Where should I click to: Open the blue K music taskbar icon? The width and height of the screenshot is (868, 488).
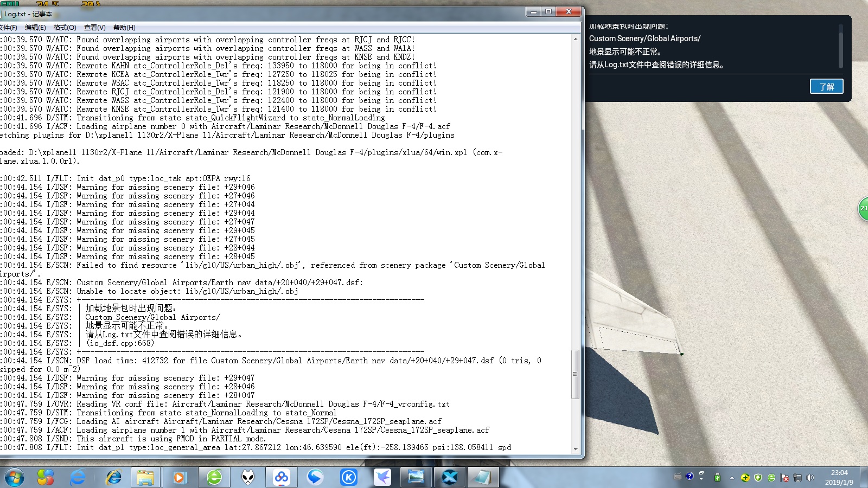349,477
